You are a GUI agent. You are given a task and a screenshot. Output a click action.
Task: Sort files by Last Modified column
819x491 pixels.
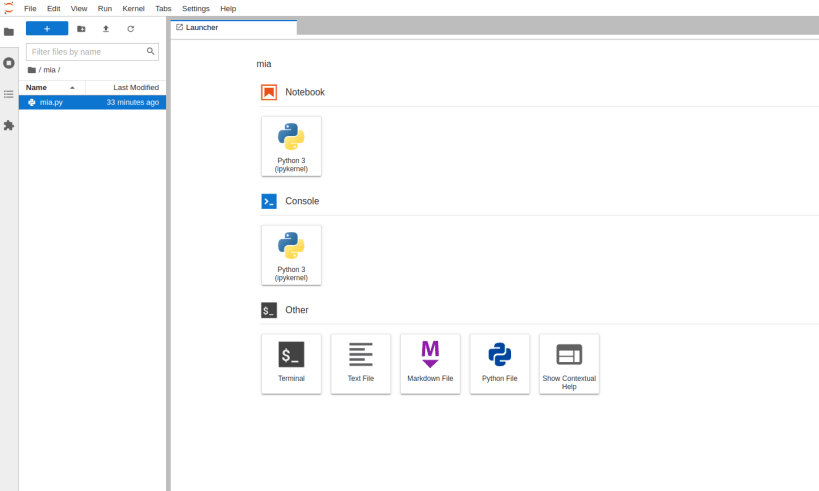coord(126,87)
